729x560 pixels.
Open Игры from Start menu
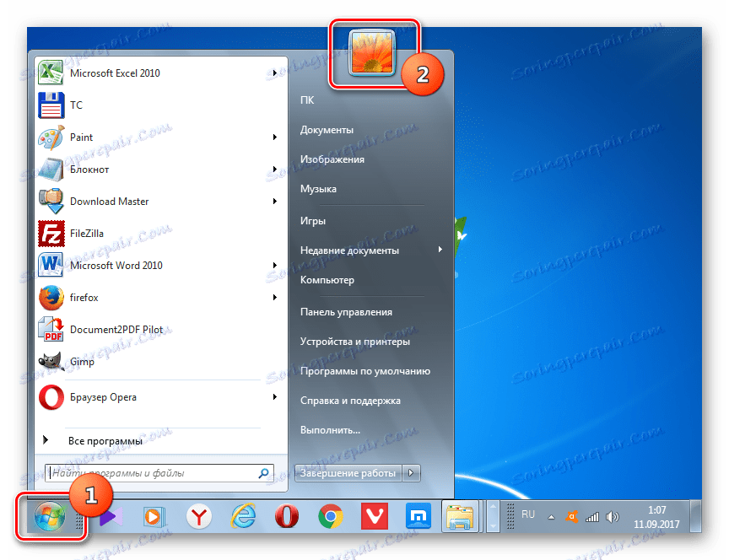[x=312, y=221]
